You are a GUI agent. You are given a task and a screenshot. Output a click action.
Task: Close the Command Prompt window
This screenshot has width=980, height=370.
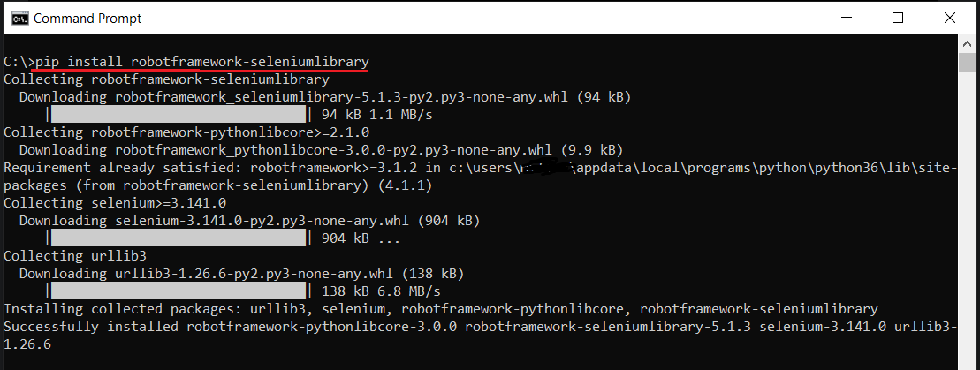point(949,19)
